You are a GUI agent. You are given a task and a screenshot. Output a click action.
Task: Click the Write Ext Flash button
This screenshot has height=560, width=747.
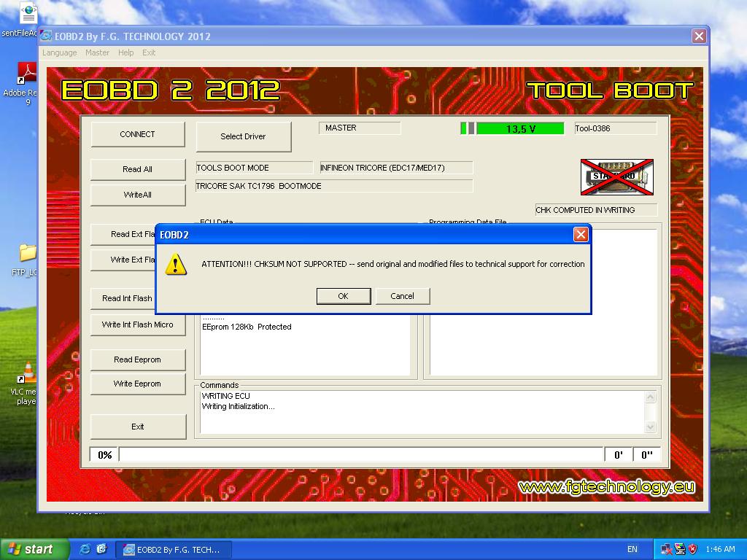coord(123,260)
